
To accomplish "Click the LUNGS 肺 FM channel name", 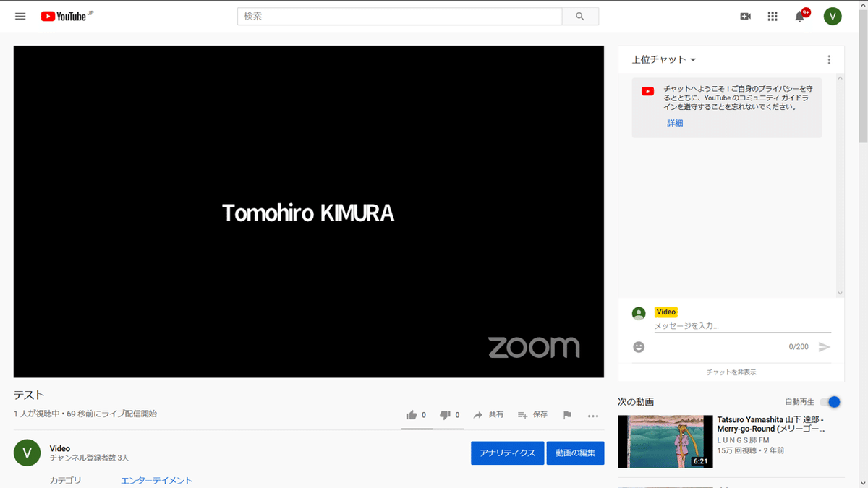I will point(743,440).
